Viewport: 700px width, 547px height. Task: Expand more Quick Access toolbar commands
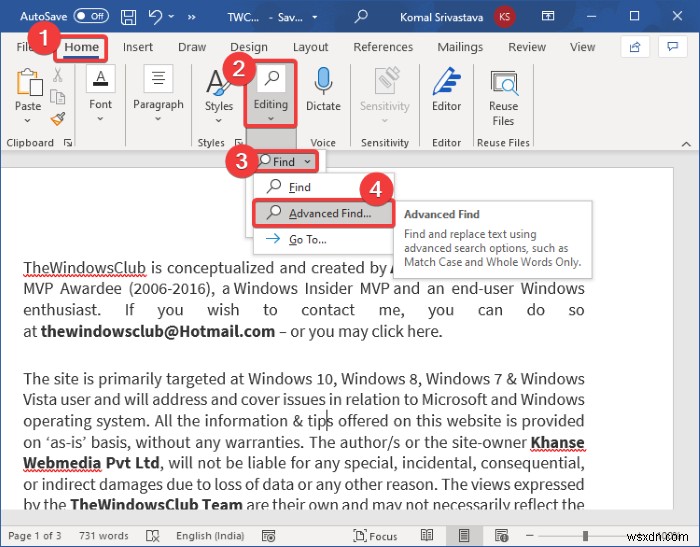192,17
